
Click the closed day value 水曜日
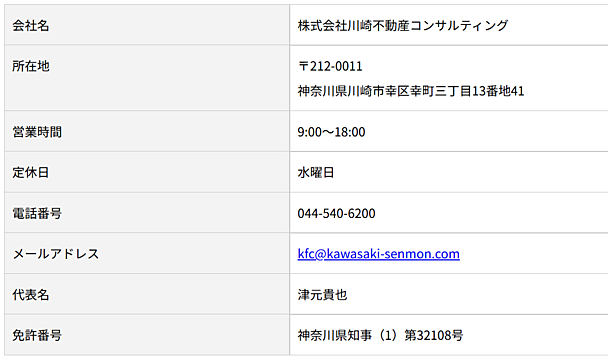pyautogui.click(x=316, y=173)
